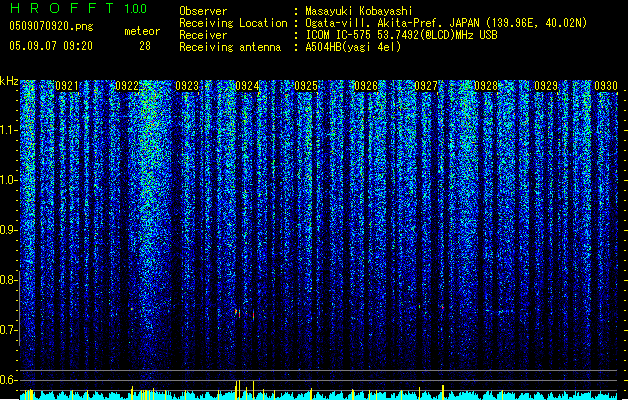
Task: Click the 0927 time marker
Action: pyautogui.click(x=426, y=86)
